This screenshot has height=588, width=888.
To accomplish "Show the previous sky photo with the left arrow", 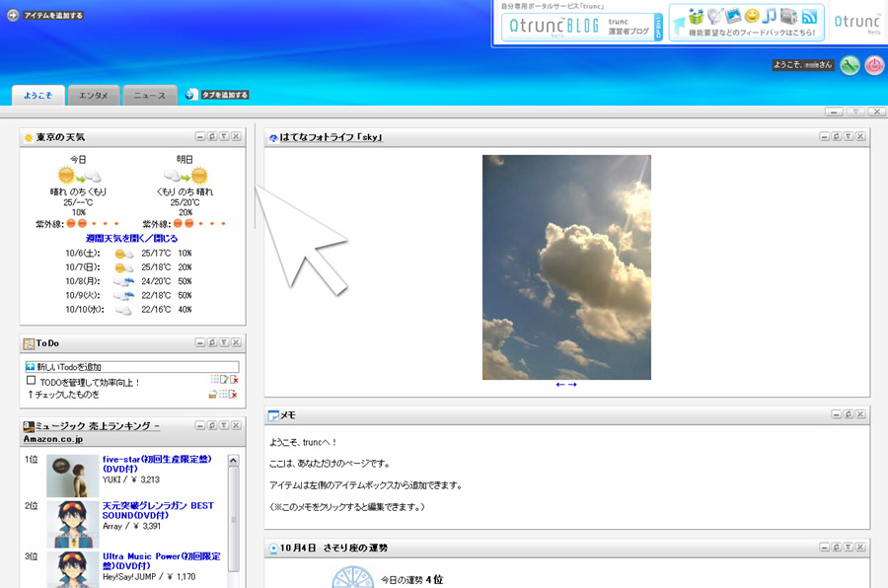I will [x=560, y=385].
